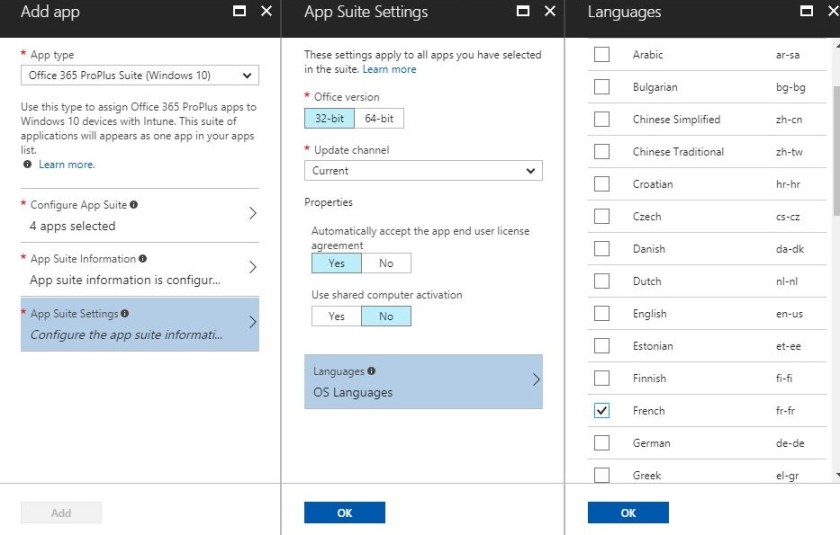Maximize the Languages blade
Viewport: 840px width, 535px height.
[806, 11]
